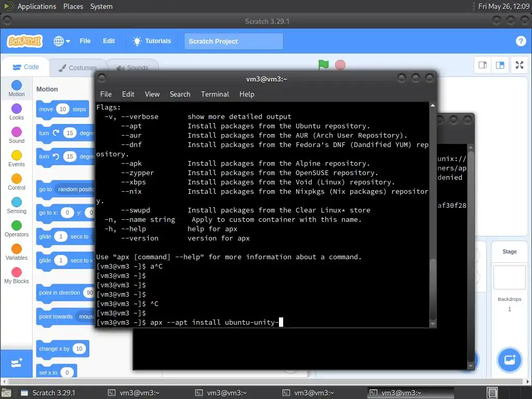The width and height of the screenshot is (532, 399).
Task: Open terminal File menu
Action: [106, 95]
